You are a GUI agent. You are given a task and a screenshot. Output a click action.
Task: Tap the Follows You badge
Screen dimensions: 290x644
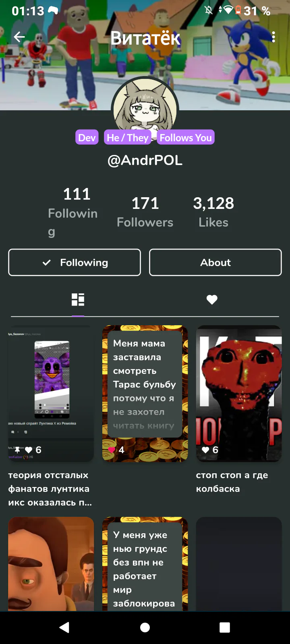(x=186, y=138)
